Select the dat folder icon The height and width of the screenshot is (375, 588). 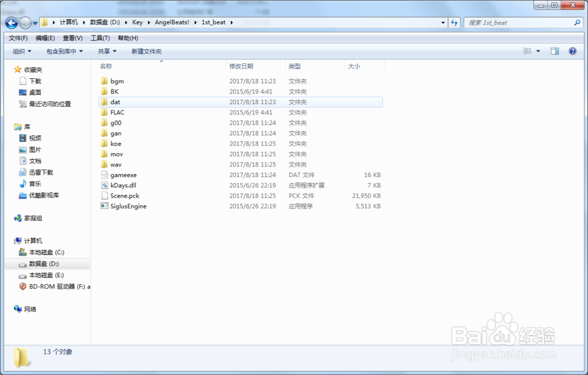pos(104,102)
